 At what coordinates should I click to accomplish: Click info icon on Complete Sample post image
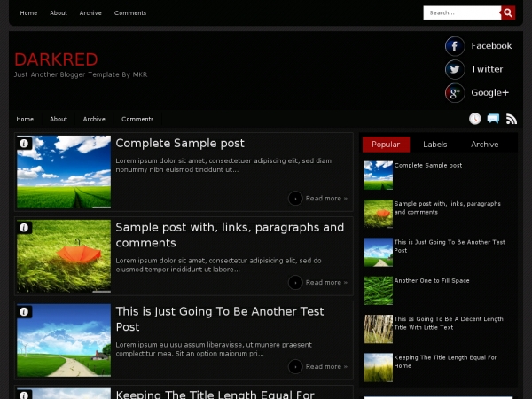coord(24,143)
